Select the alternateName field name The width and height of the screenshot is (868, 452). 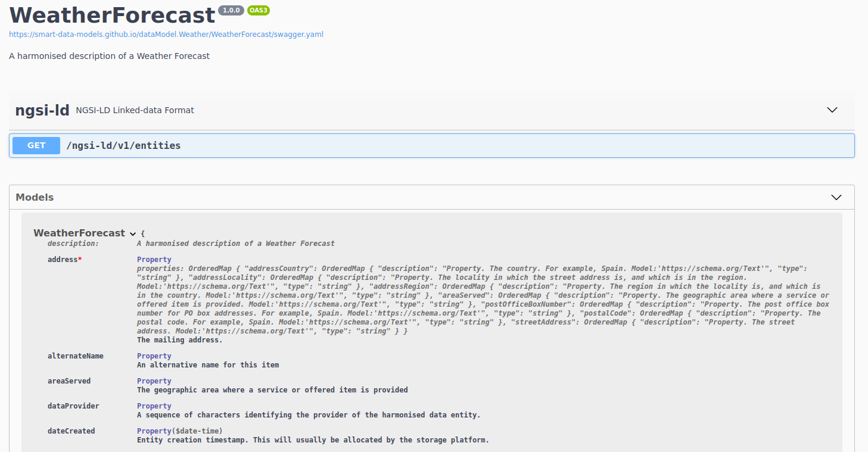[x=75, y=356]
